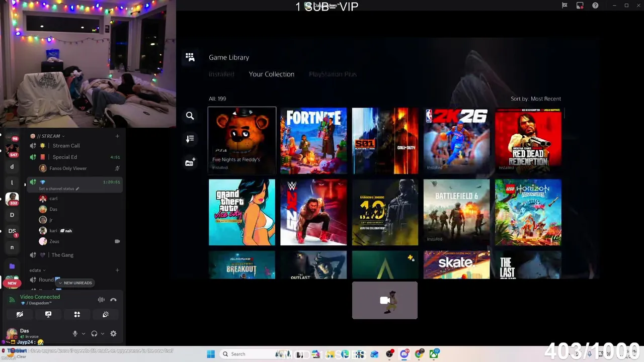Open Discord user settings gear
The height and width of the screenshot is (362, 644).
113,333
